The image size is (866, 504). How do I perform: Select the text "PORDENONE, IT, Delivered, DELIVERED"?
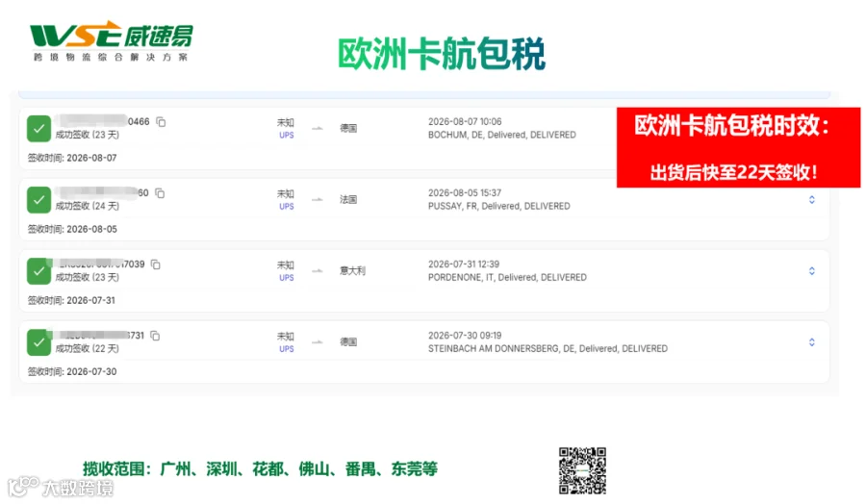[507, 277]
